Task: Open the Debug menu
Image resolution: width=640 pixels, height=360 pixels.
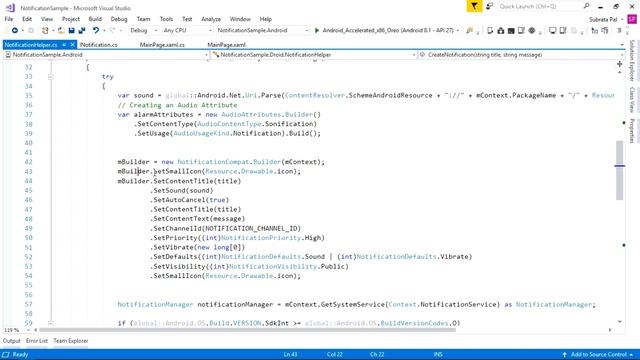Action: click(x=119, y=19)
